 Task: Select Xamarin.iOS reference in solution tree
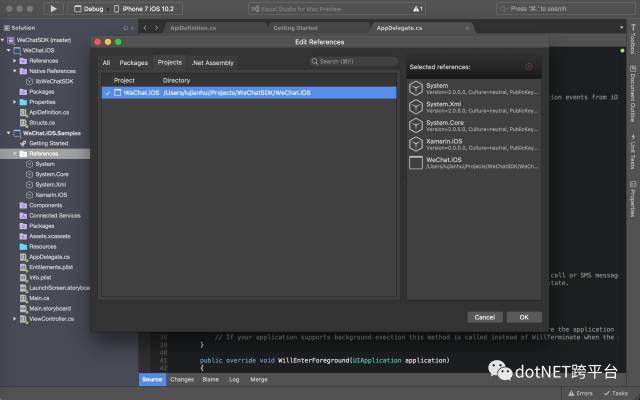coord(51,195)
